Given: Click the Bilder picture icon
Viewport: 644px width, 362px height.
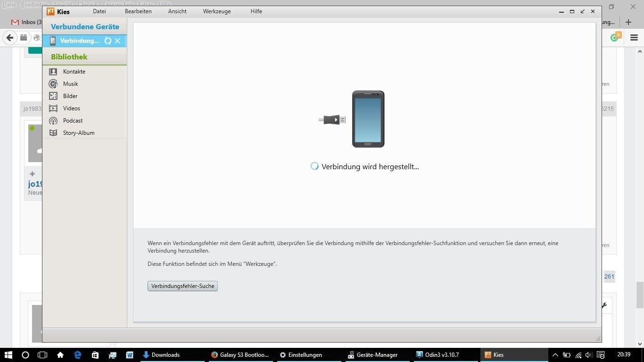Looking at the screenshot, I should (53, 96).
